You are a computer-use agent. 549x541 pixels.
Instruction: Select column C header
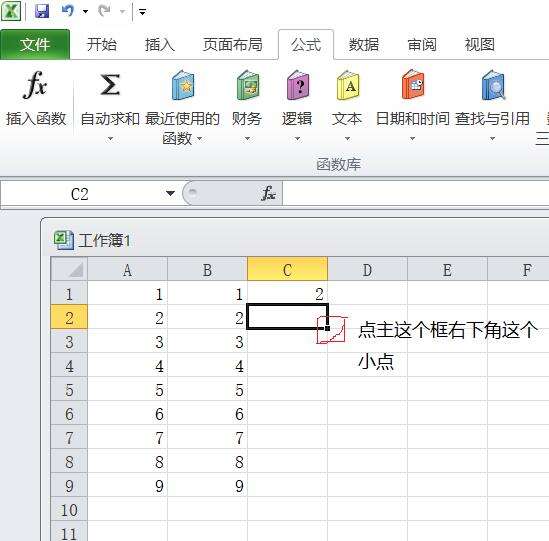click(x=287, y=270)
